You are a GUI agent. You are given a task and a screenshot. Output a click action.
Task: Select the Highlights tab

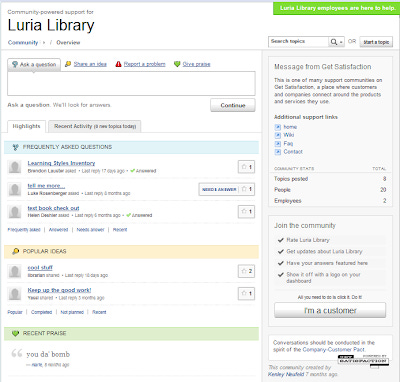point(26,126)
